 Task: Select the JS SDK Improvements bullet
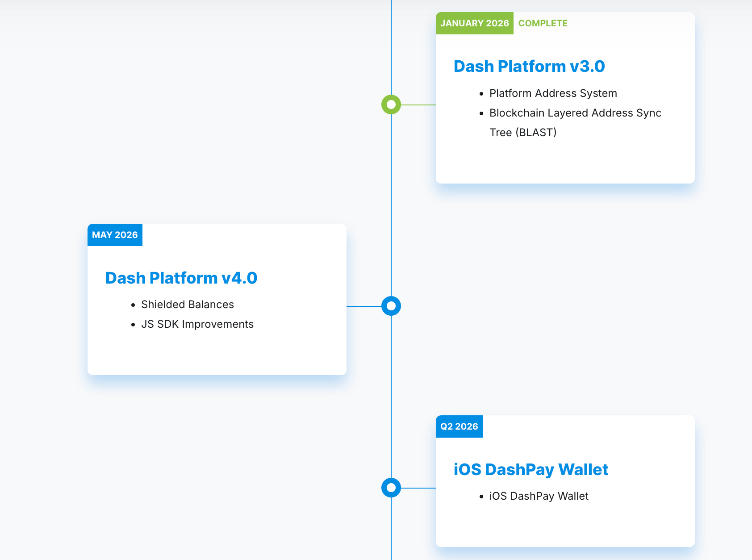197,324
